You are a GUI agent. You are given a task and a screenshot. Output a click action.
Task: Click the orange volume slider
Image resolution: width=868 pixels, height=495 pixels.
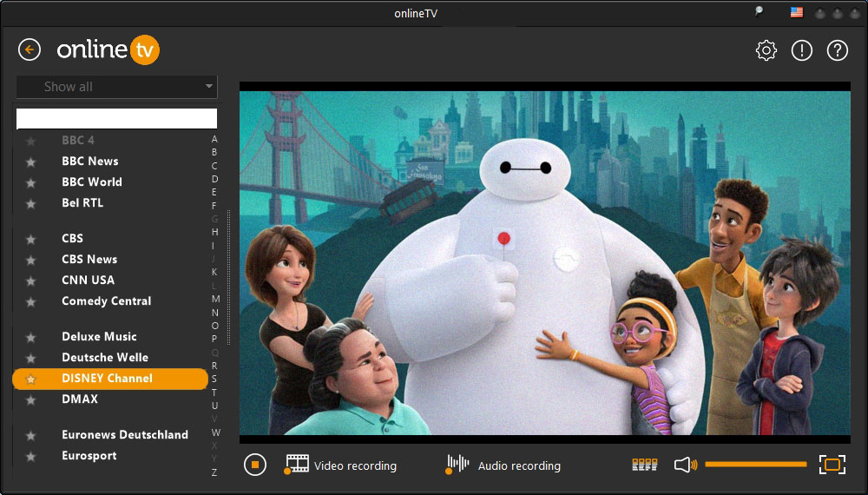pos(755,465)
